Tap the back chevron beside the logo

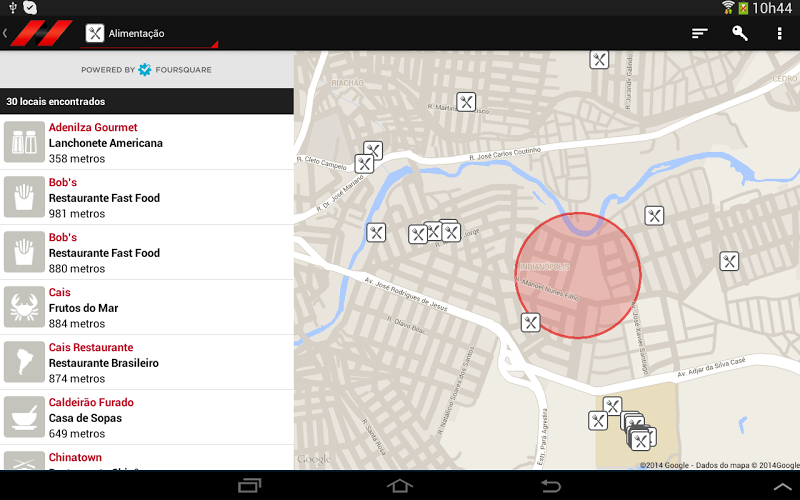click(x=5, y=33)
